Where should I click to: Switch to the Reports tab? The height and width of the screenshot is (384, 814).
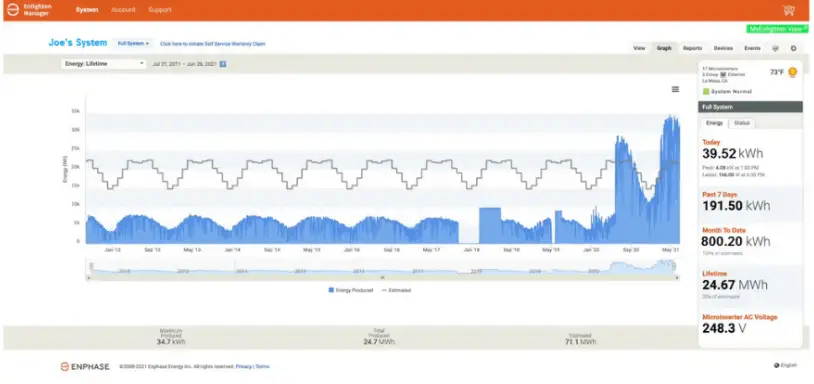(x=693, y=48)
